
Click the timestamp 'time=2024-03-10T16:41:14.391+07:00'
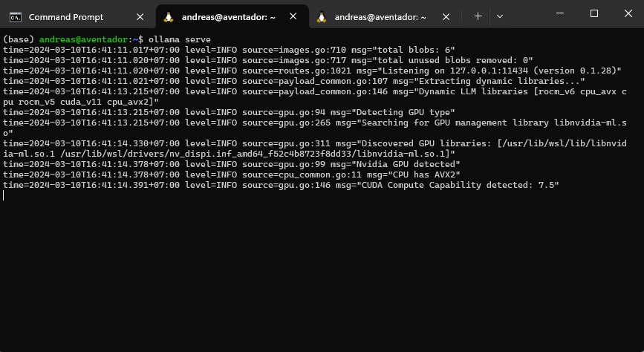tap(91, 185)
